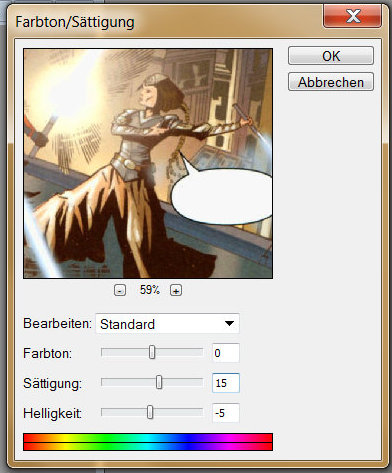Click the 59% zoom percentage label
The height and width of the screenshot is (473, 392).
(150, 290)
